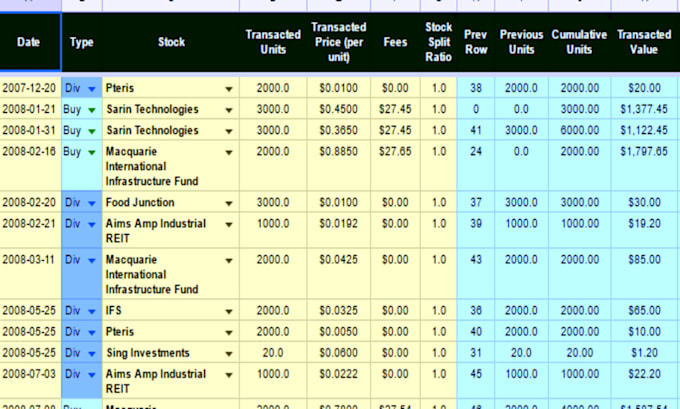Select price cell $0.4500
This screenshot has width=680, height=409.
[338, 109]
